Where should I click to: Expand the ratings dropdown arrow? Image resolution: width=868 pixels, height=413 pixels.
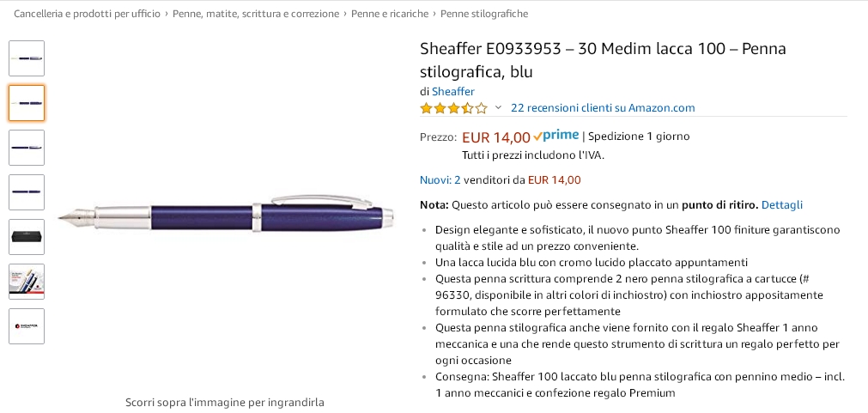coord(498,108)
